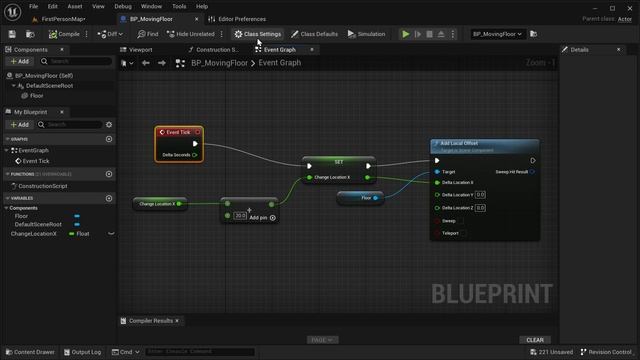Switch to the Viewport tab
This screenshot has width=640, height=360.
[137, 50]
